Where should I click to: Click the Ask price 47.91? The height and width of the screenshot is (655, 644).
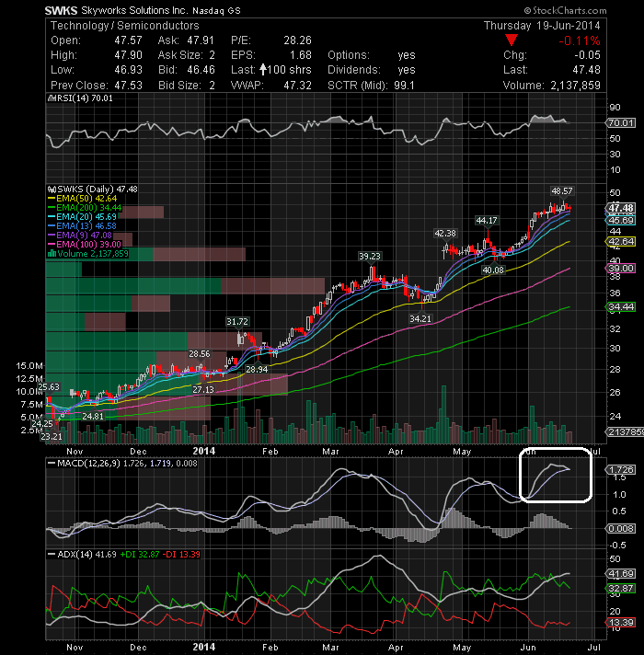point(201,40)
